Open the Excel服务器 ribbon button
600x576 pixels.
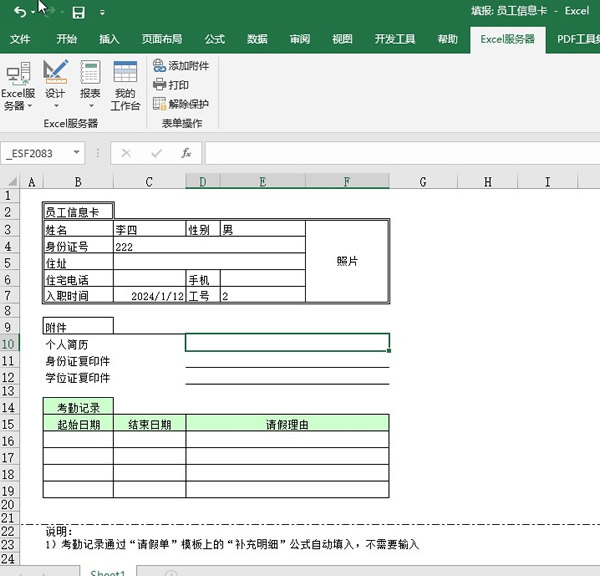[18, 86]
